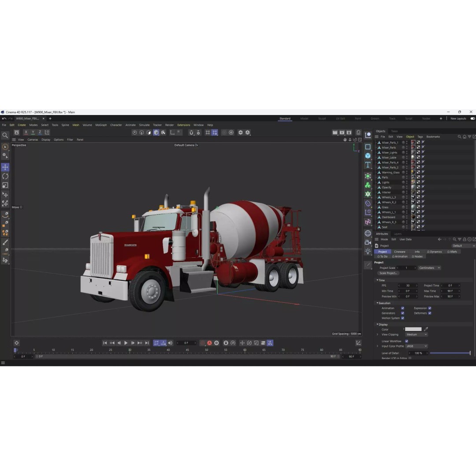
Task: Collapse the Execution section
Action: (x=377, y=303)
